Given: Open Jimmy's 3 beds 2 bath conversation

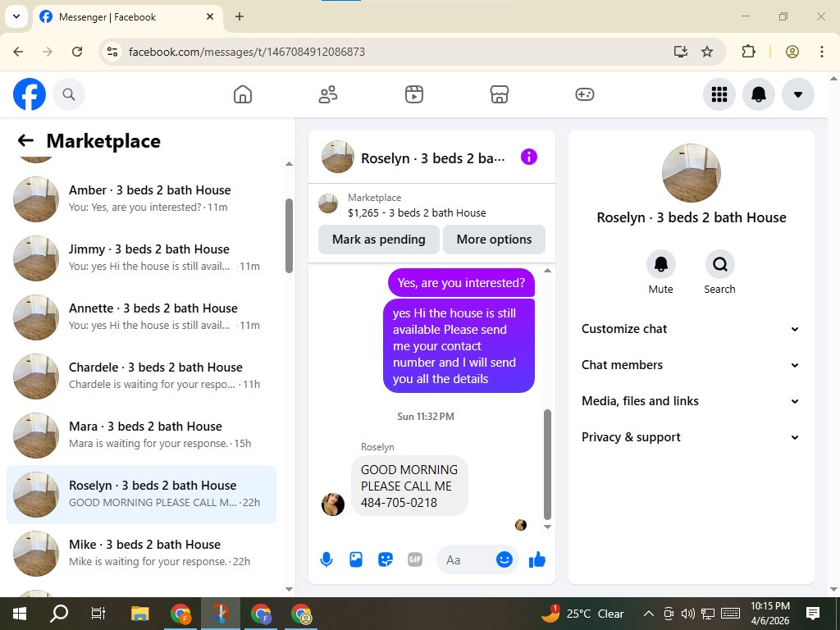Looking at the screenshot, I should [x=141, y=258].
